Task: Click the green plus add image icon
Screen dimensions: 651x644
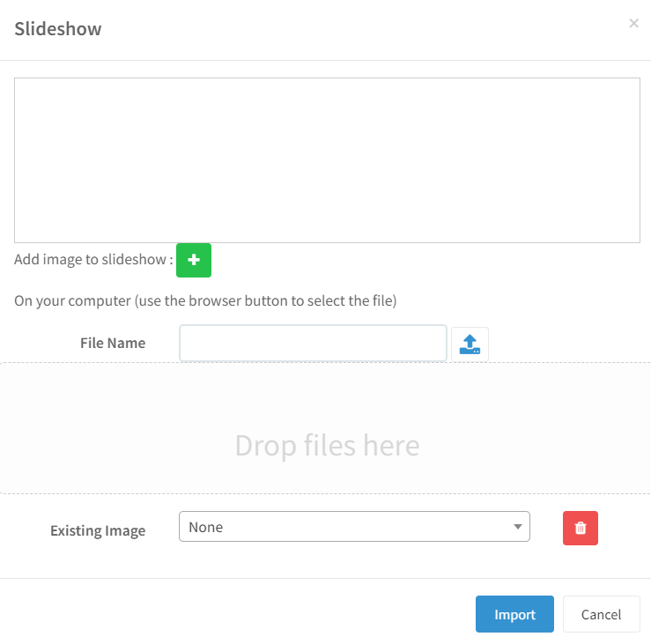Action: click(x=194, y=260)
